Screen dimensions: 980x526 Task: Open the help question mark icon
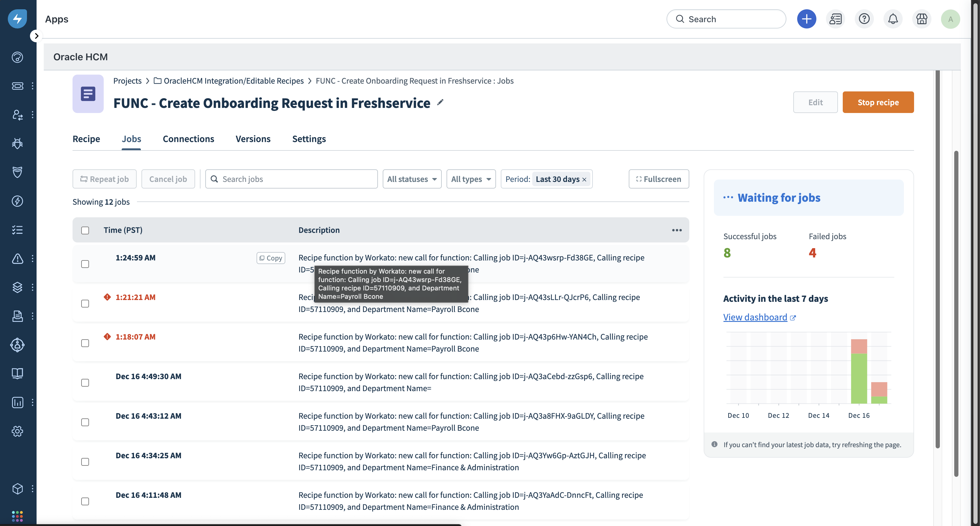point(864,19)
